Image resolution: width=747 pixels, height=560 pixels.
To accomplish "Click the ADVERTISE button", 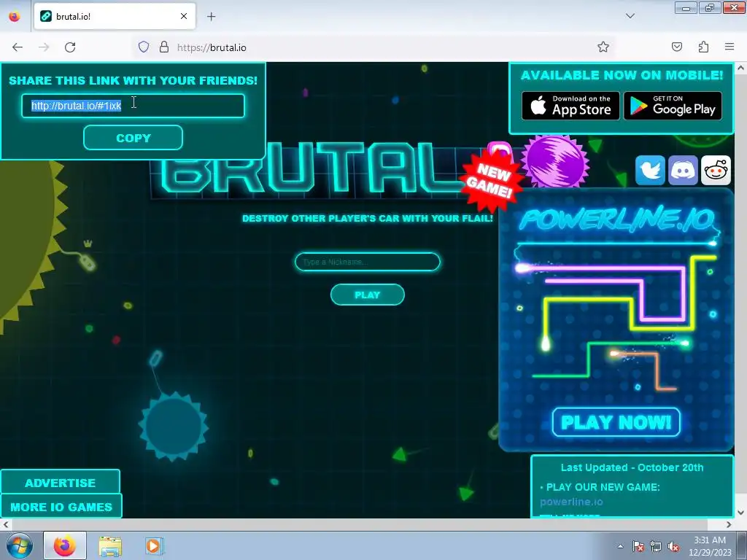I will coord(60,483).
